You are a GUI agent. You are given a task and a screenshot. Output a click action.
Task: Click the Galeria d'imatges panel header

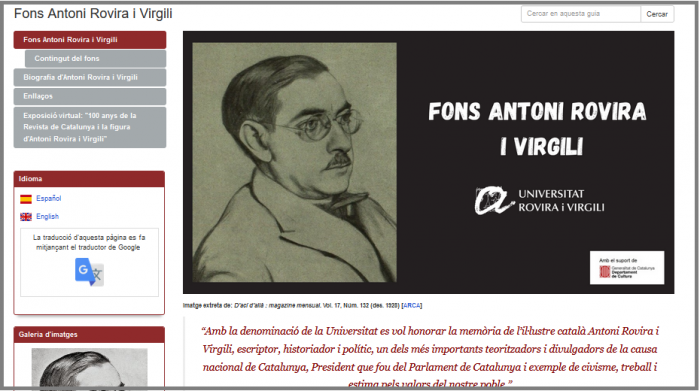89,334
